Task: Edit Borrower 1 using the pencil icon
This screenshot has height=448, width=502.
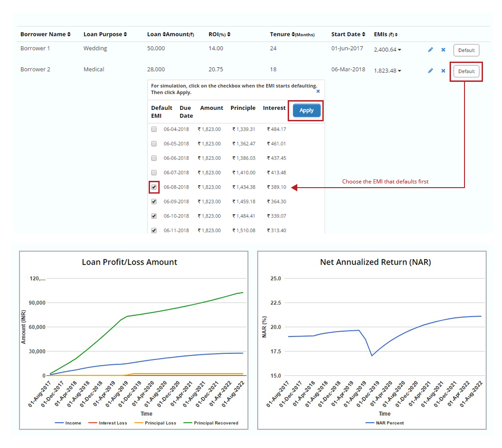Action: 430,50
